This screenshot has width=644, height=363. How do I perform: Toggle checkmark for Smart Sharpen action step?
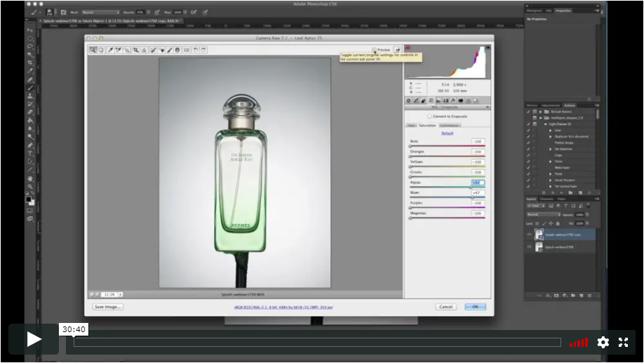[528, 180]
